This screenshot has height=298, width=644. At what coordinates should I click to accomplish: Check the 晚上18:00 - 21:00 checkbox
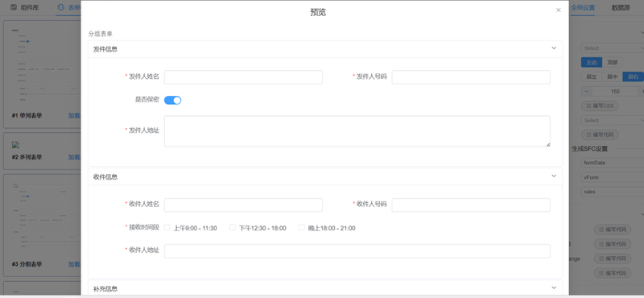(302, 227)
